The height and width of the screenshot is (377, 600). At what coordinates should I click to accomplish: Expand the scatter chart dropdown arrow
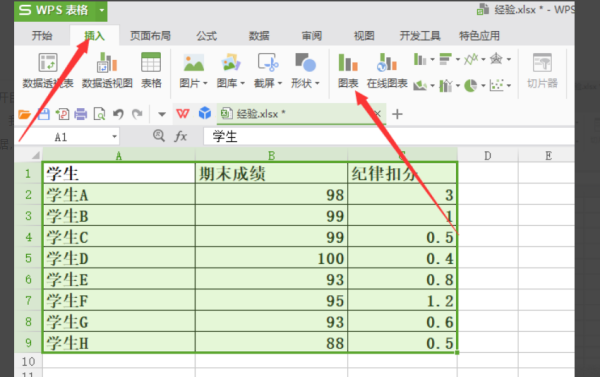pyautogui.click(x=509, y=85)
